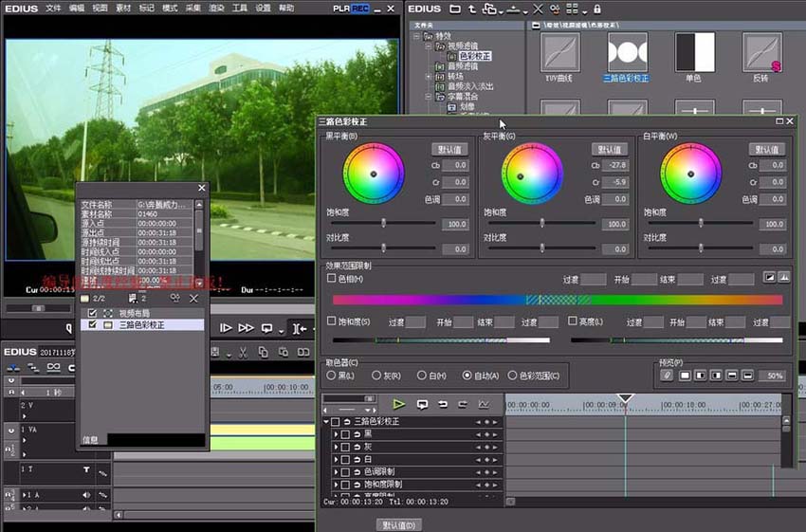Click fast forward button in player

pos(246,328)
